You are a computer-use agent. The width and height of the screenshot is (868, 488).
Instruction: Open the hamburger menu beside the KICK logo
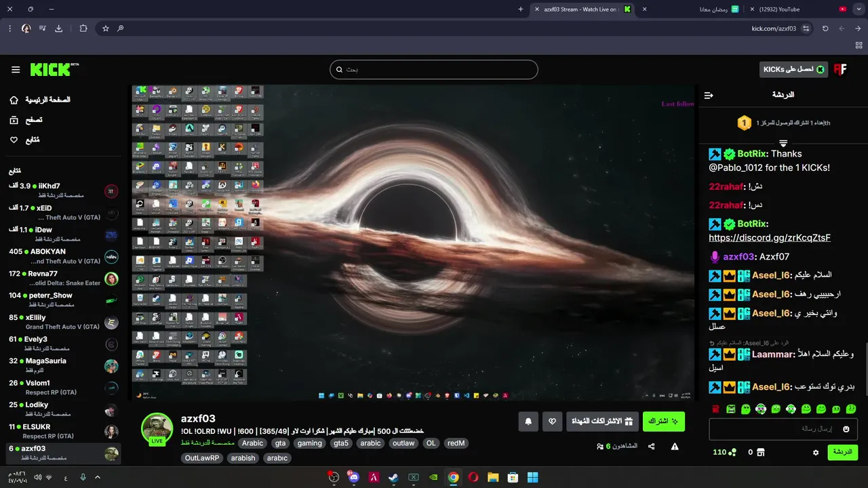point(16,70)
